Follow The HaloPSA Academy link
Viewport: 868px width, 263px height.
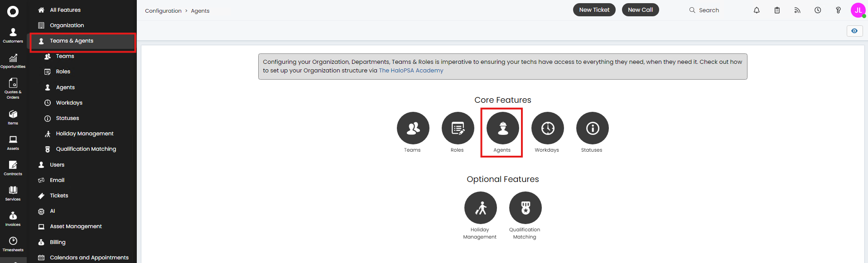click(x=411, y=71)
